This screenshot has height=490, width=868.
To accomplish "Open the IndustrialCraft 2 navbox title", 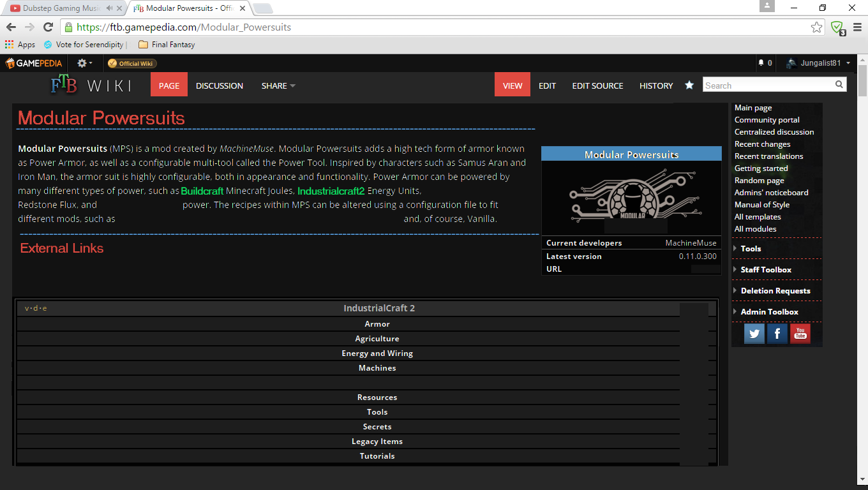I will click(379, 308).
